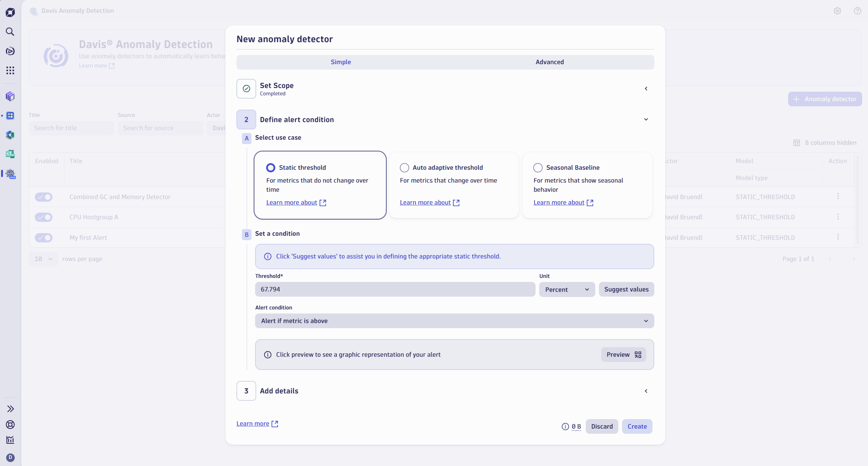Expand the sidebar with double chevron
Screen dimensions: 868x466
pos(10,409)
